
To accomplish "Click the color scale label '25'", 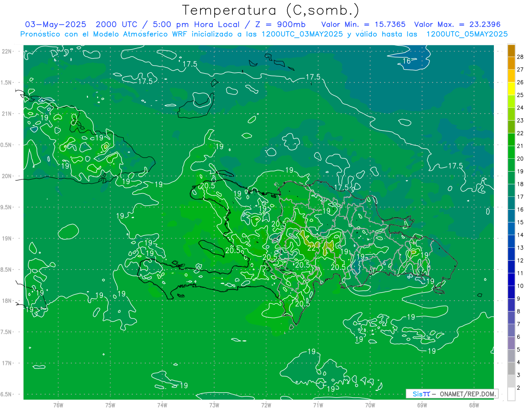I will [520, 95].
